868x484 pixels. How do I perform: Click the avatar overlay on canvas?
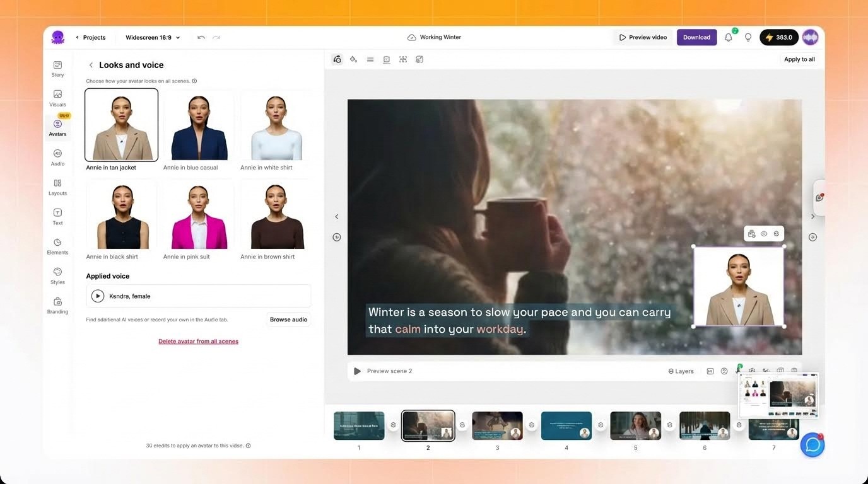[739, 286]
